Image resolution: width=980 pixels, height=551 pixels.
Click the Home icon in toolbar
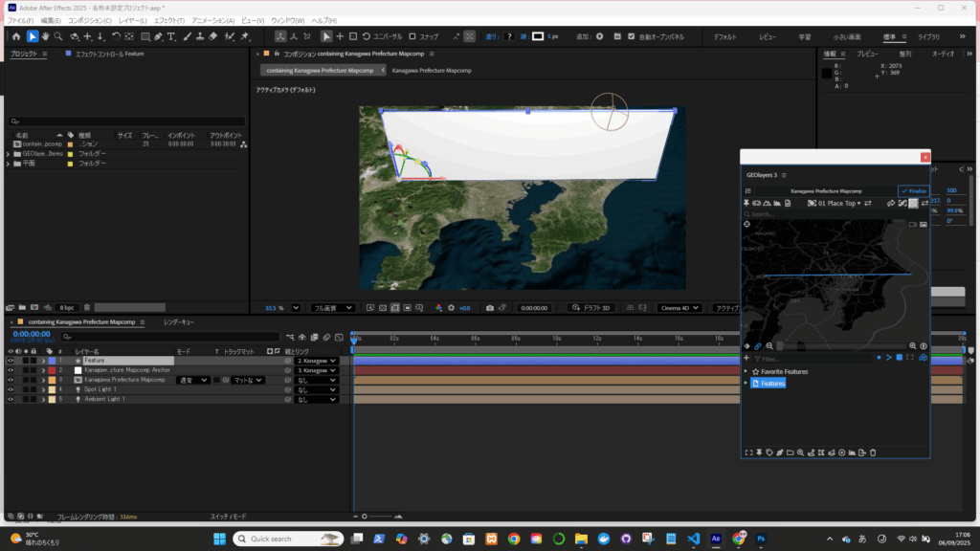coord(16,36)
